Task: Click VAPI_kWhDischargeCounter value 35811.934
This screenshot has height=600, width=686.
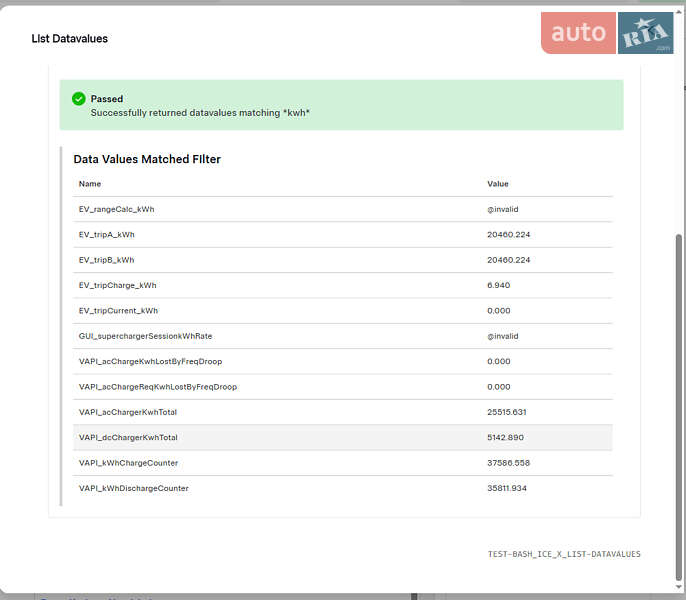Action: coord(506,488)
